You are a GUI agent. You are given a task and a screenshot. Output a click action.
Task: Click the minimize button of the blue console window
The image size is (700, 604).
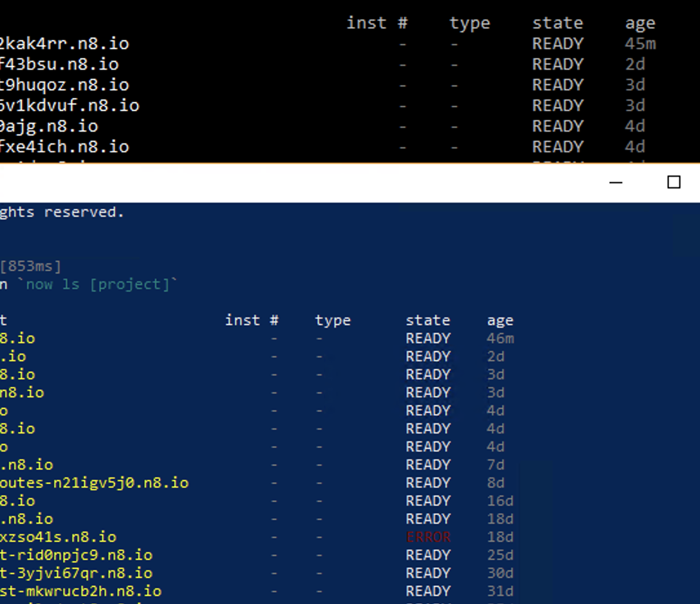pos(615,183)
